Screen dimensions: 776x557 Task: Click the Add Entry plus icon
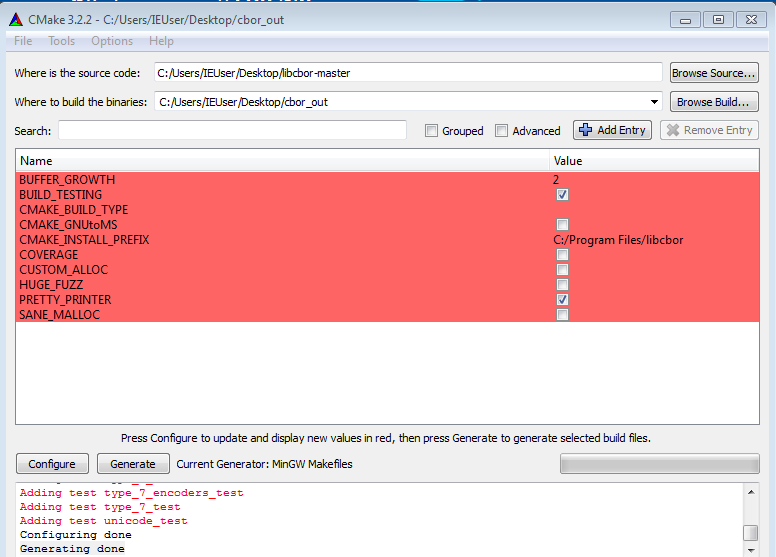click(x=585, y=130)
